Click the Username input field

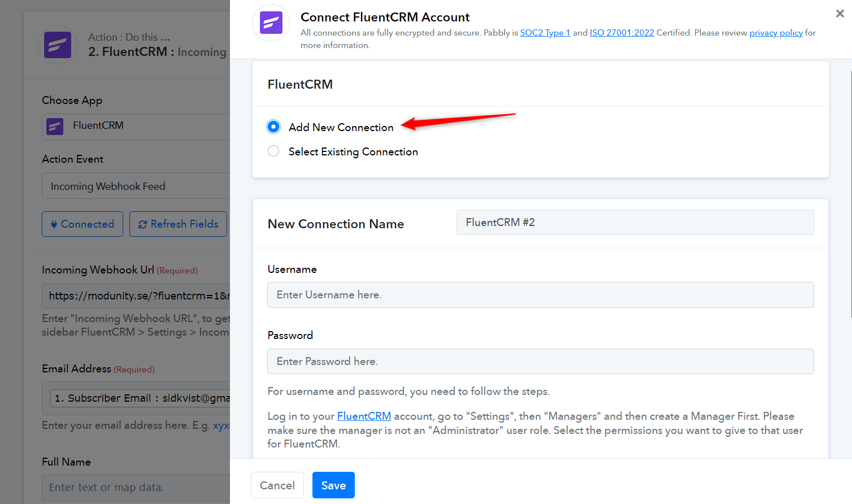(x=541, y=295)
